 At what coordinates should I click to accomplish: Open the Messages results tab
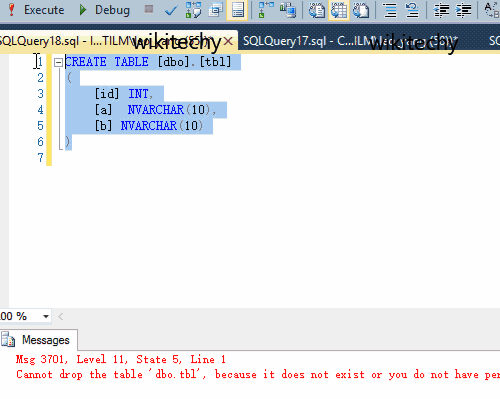39,340
